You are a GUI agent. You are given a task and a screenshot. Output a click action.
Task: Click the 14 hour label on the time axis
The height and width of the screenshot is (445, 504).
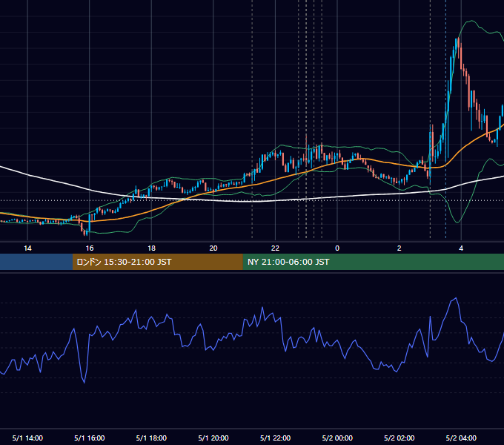(x=27, y=248)
